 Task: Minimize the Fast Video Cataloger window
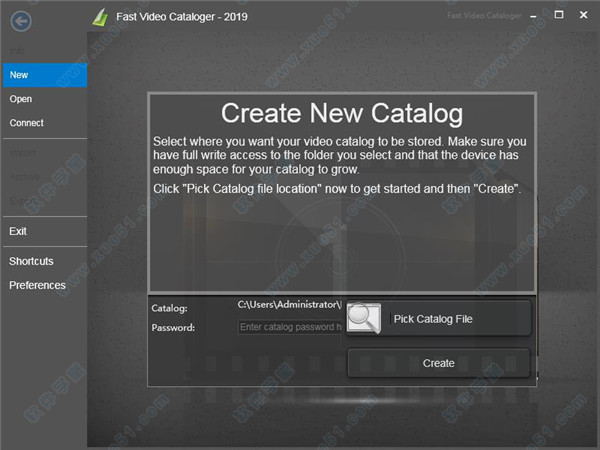click(533, 16)
